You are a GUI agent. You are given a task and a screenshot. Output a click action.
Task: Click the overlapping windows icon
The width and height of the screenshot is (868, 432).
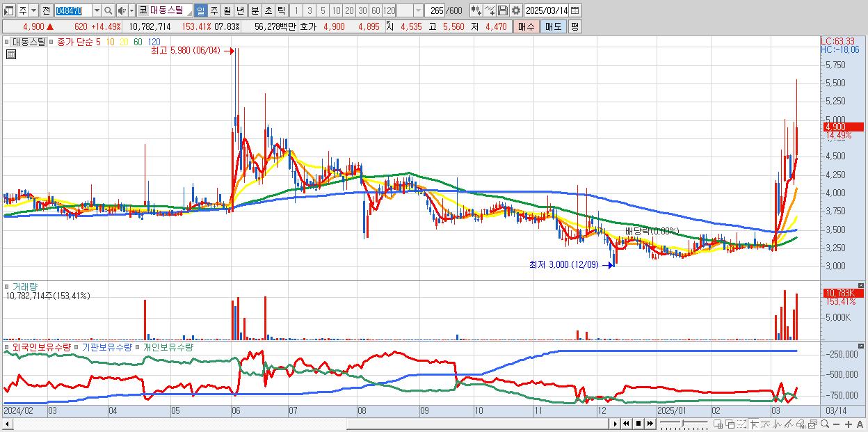coord(730,424)
